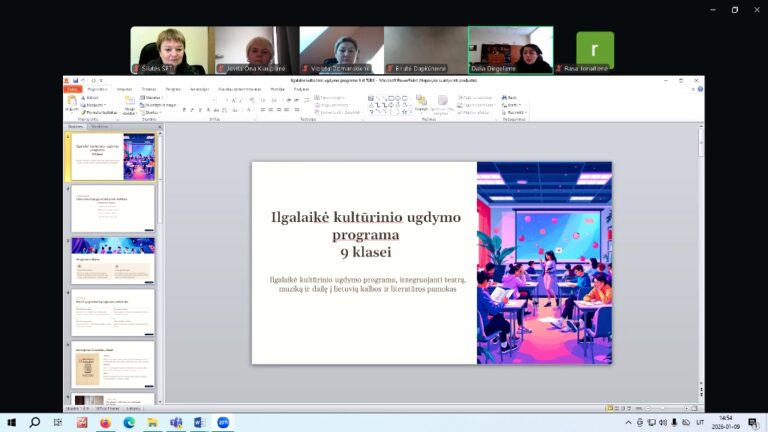Click the Save icon in the PowerPoint title bar
Viewport: 768px width, 432px height.
(75, 80)
